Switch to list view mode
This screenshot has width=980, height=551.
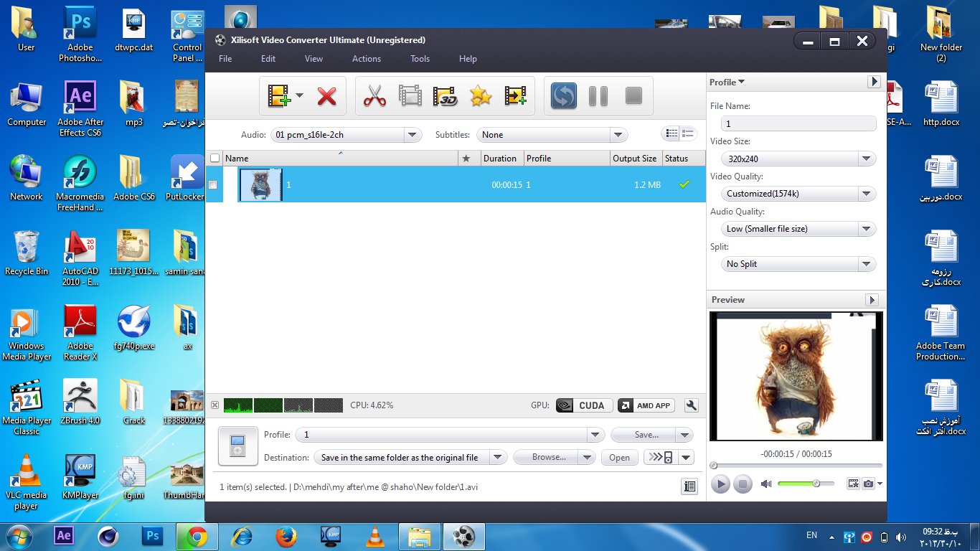[672, 133]
